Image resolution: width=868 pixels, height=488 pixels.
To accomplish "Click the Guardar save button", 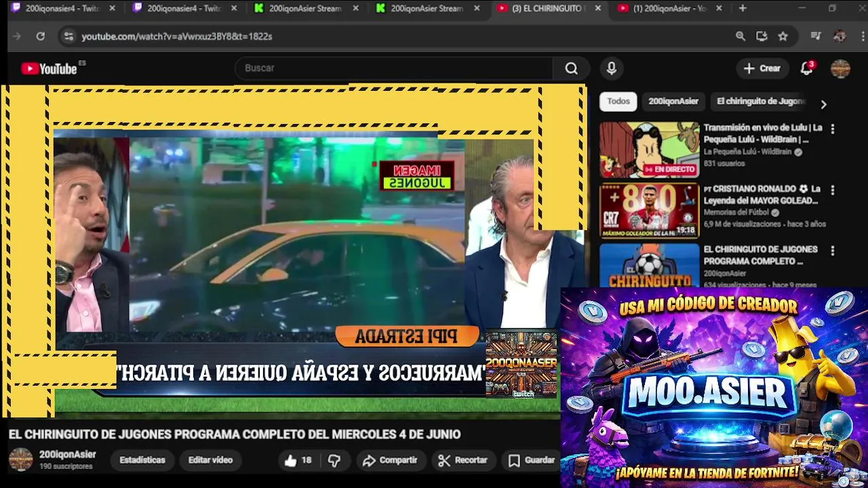I will pos(532,460).
